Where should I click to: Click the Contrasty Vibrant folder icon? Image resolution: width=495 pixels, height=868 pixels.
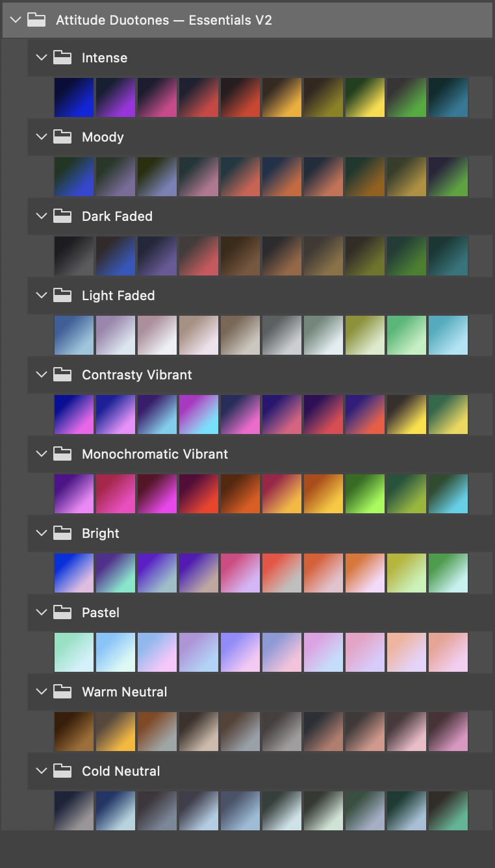(62, 374)
